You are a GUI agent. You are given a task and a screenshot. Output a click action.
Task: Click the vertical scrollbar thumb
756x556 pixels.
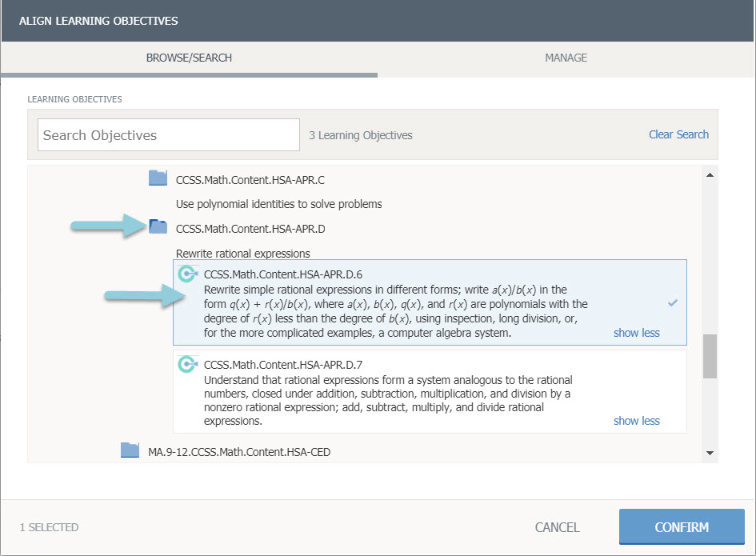click(x=710, y=356)
